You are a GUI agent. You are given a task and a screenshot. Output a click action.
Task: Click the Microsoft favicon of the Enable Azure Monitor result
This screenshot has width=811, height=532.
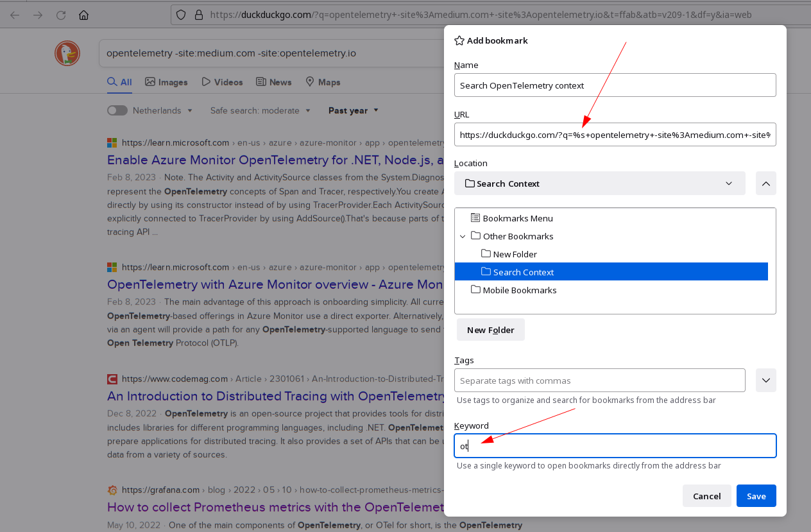[x=112, y=142]
